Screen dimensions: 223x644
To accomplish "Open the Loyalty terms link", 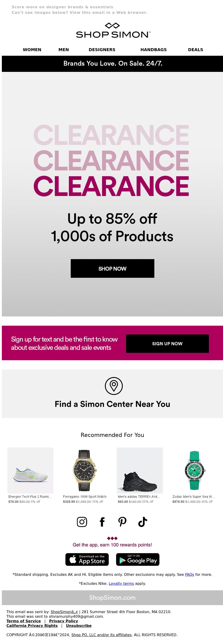I will 121,583.
